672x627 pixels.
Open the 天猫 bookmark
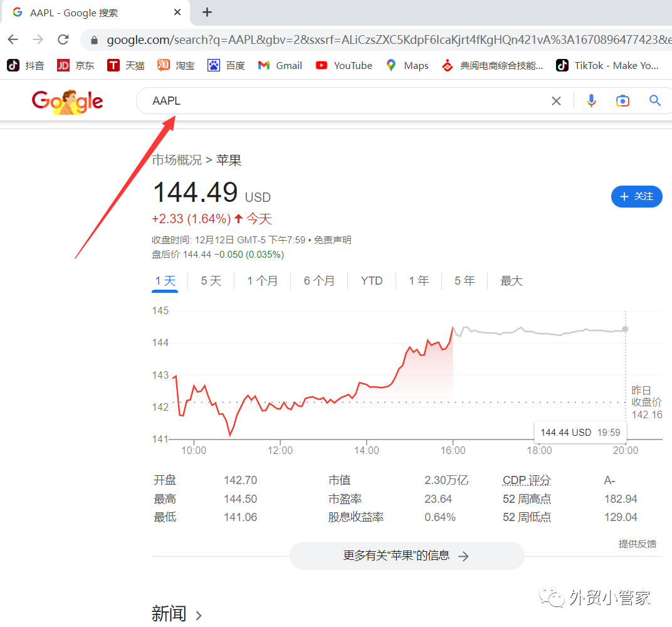125,65
